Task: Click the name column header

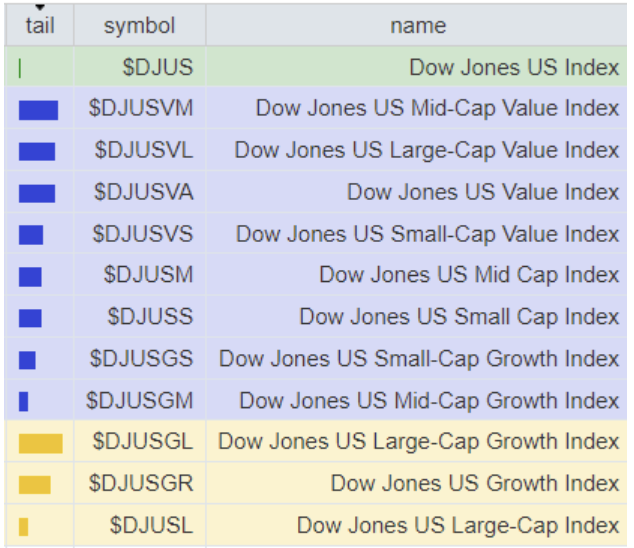Action: point(418,26)
